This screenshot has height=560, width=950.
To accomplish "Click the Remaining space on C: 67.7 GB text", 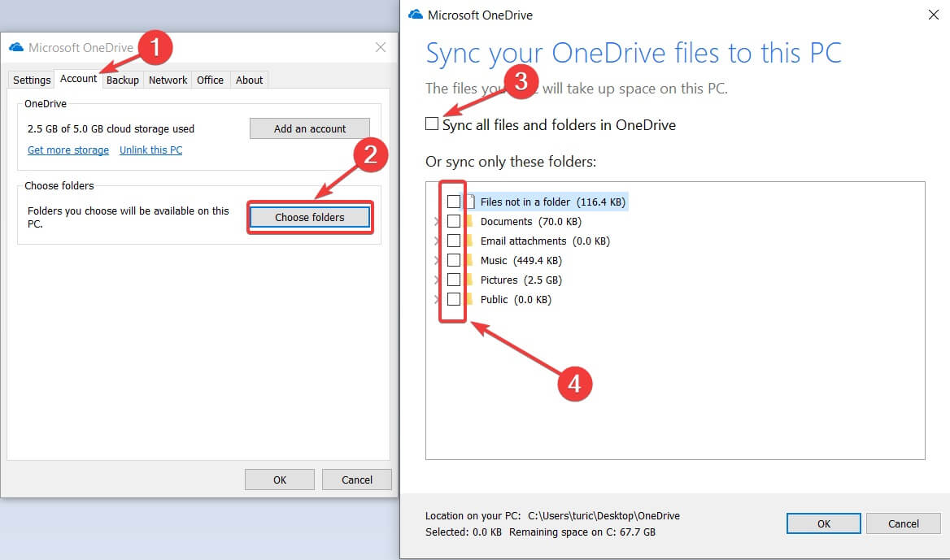I will (582, 532).
